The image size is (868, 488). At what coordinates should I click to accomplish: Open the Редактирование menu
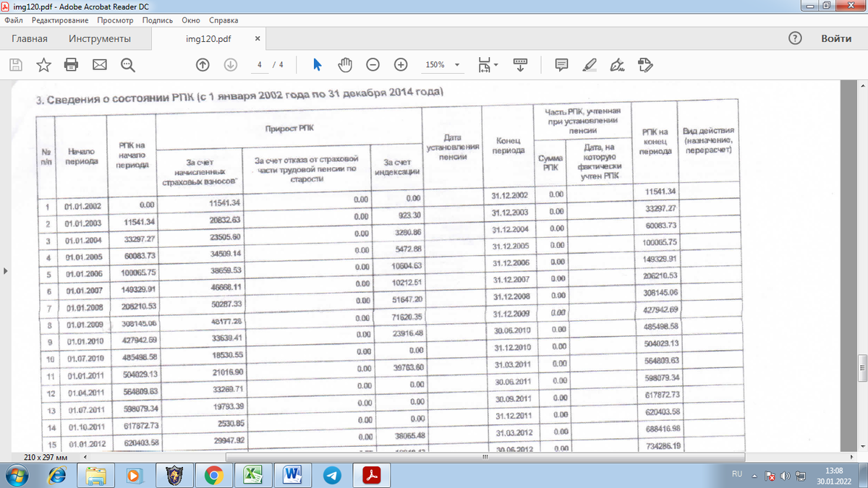(61, 20)
